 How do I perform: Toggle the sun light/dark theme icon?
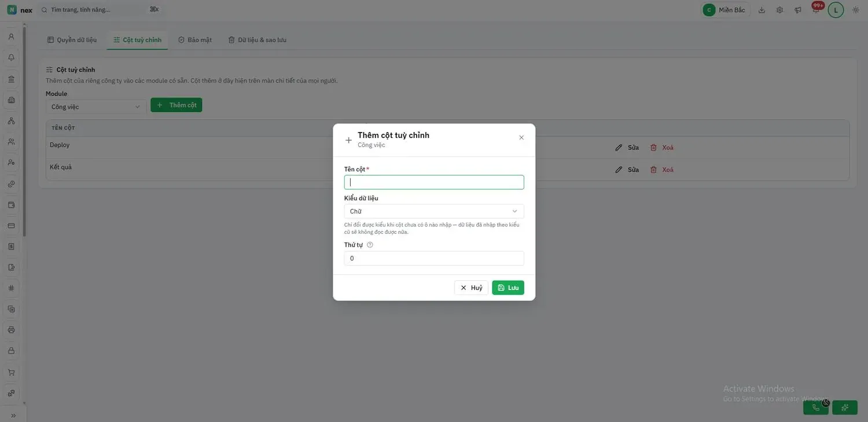point(856,10)
